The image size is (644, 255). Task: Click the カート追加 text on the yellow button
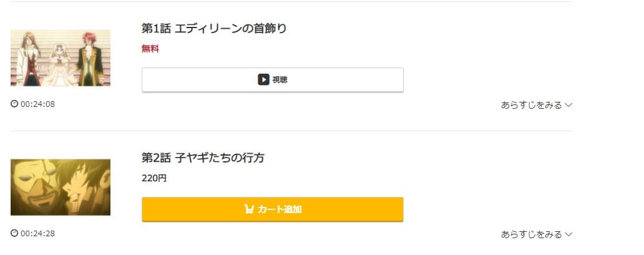280,209
